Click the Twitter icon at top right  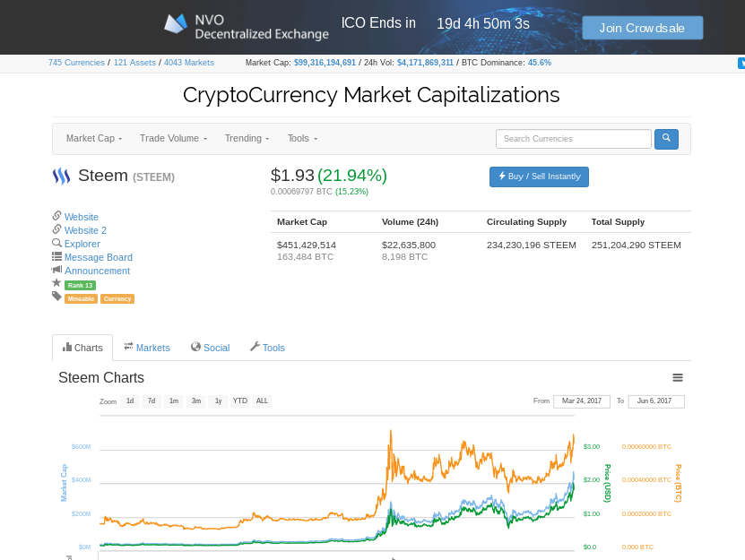741,63
